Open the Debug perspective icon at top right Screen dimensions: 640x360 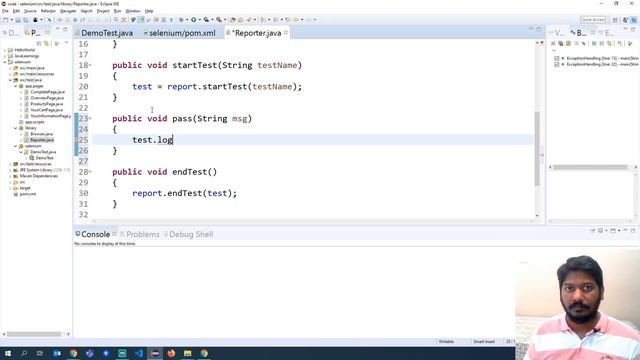point(634,20)
